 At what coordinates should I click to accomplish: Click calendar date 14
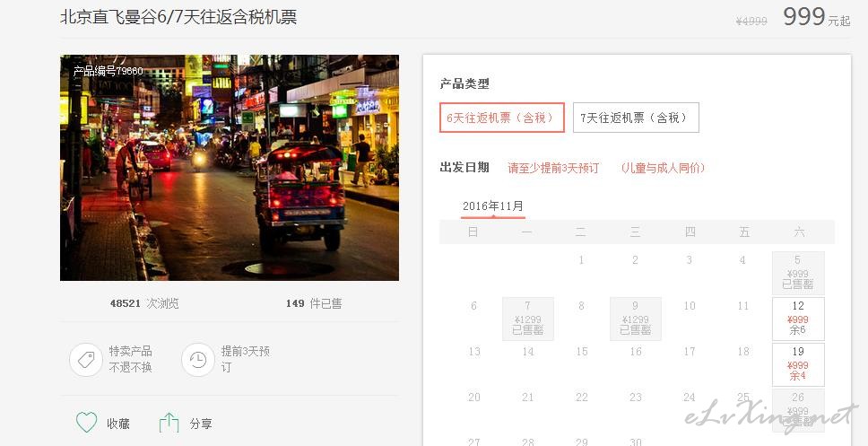click(x=528, y=352)
